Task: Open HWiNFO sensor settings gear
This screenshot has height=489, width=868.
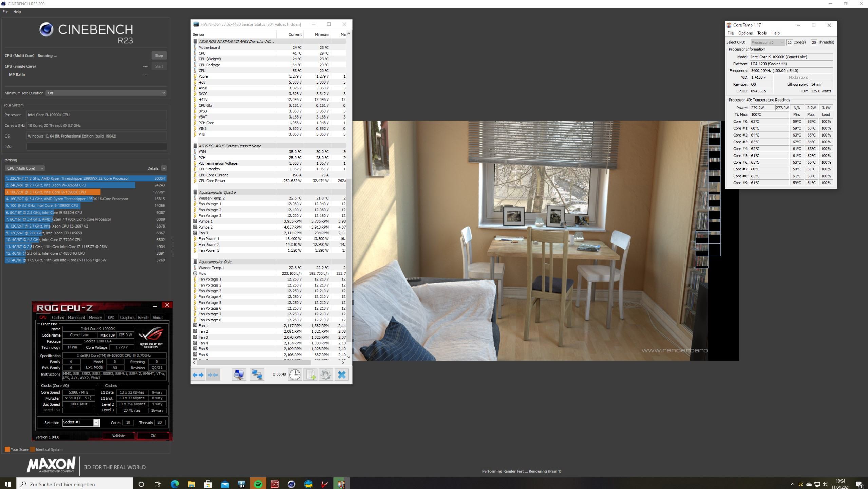Action: click(x=326, y=375)
